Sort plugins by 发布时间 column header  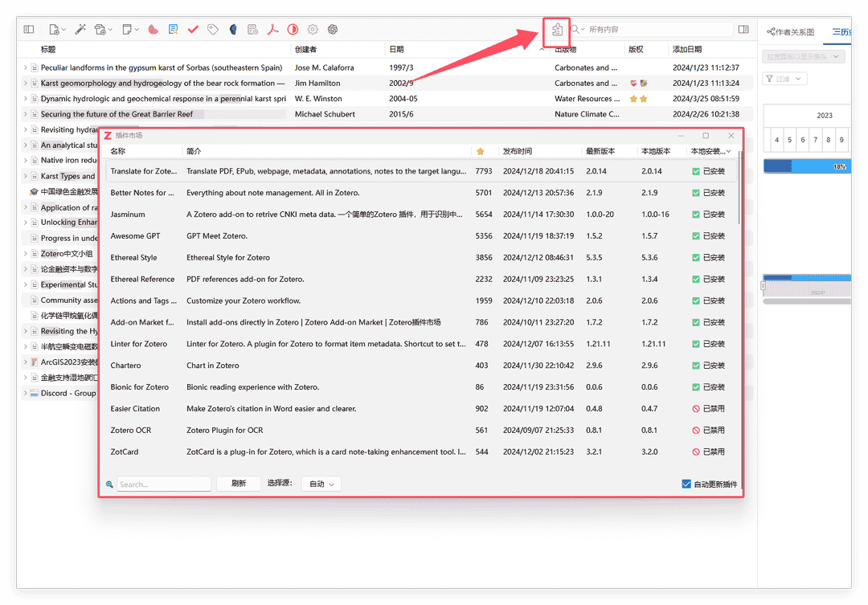[518, 151]
